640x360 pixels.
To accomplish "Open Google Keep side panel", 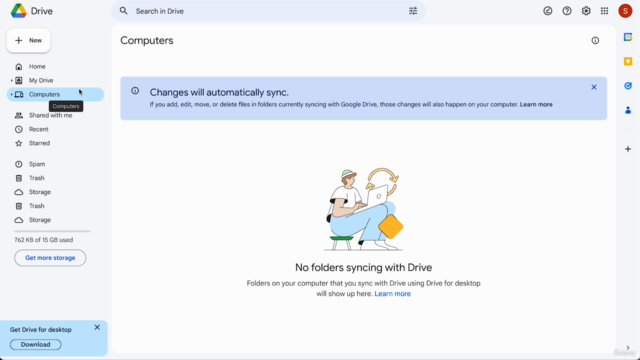I will click(628, 62).
